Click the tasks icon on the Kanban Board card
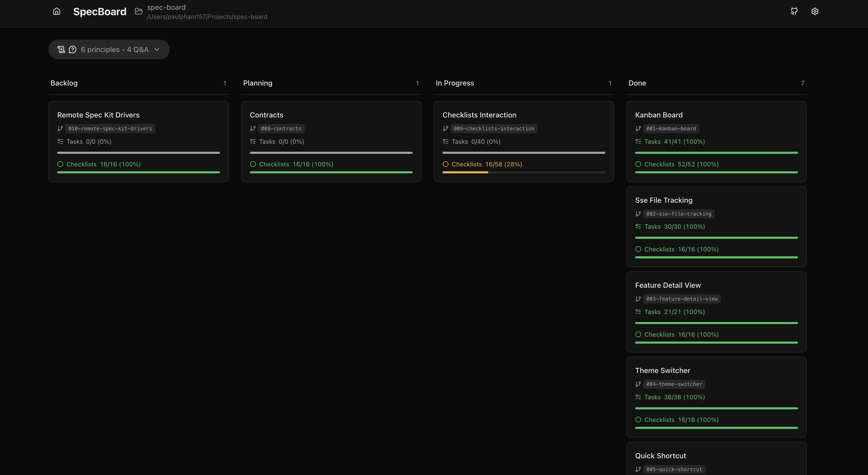This screenshot has width=868, height=475. 638,141
